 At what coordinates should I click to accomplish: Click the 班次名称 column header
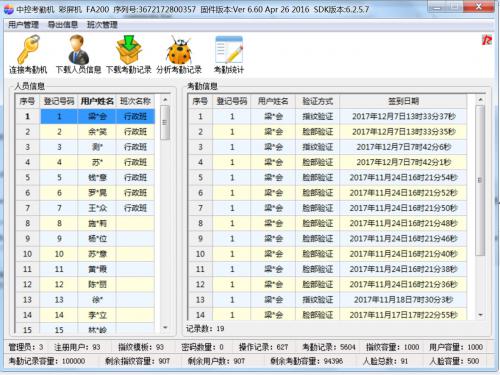click(135, 101)
